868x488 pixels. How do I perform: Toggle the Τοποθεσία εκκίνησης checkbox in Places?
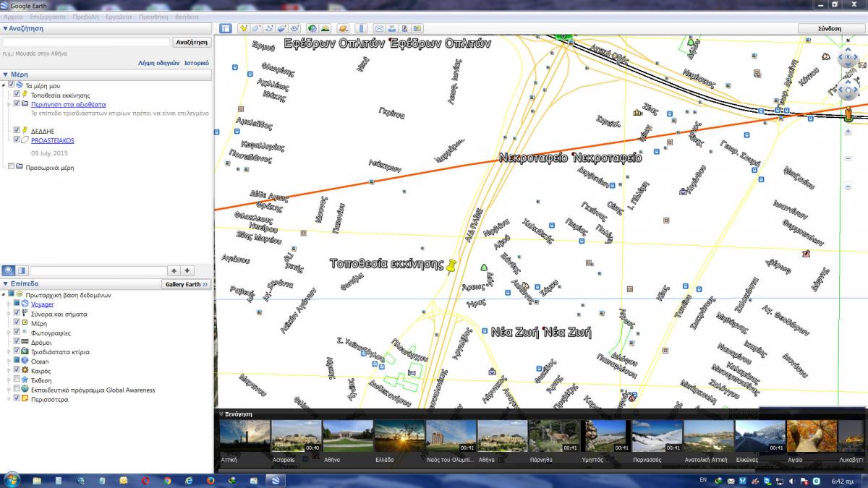coord(17,94)
